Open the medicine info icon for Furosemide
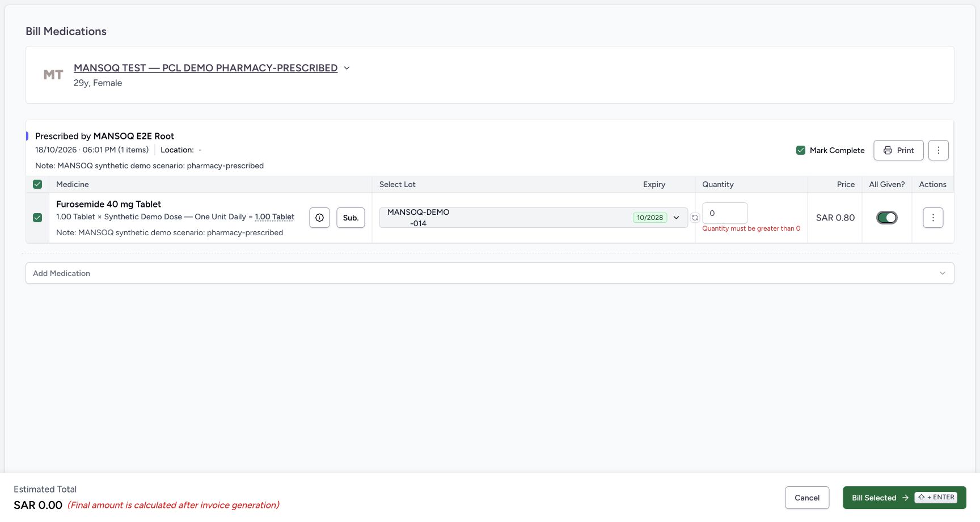The image size is (980, 522). coord(319,218)
